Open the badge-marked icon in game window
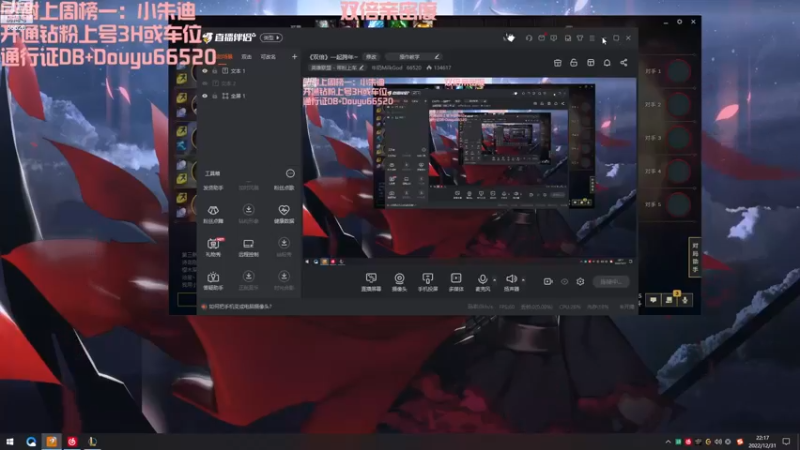 point(669,299)
